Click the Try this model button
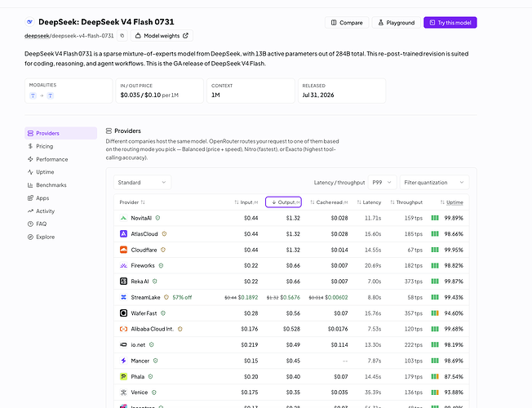532x408 pixels. point(450,23)
